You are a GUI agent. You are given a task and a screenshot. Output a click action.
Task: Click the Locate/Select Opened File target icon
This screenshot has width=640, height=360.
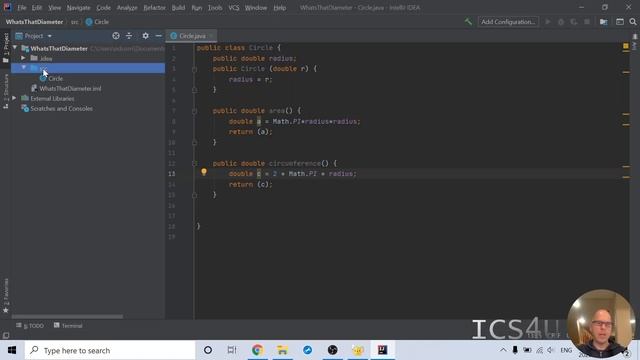[x=116, y=36]
